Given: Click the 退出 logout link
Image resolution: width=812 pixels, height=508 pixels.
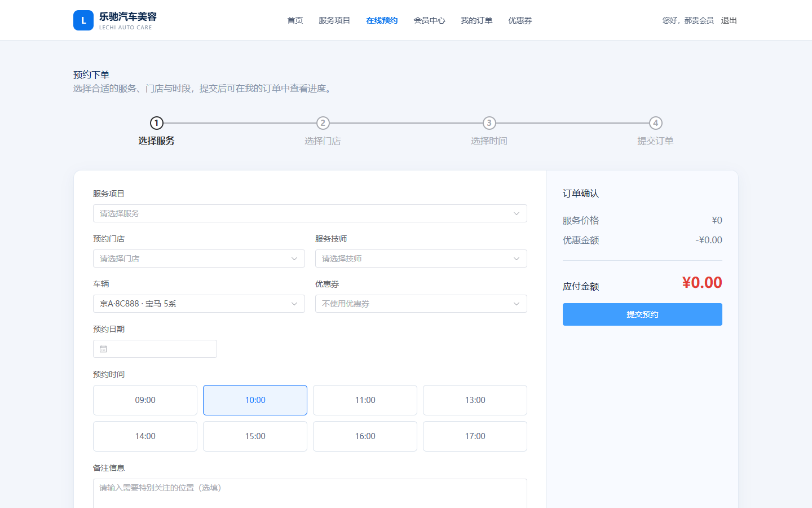Looking at the screenshot, I should (x=729, y=20).
